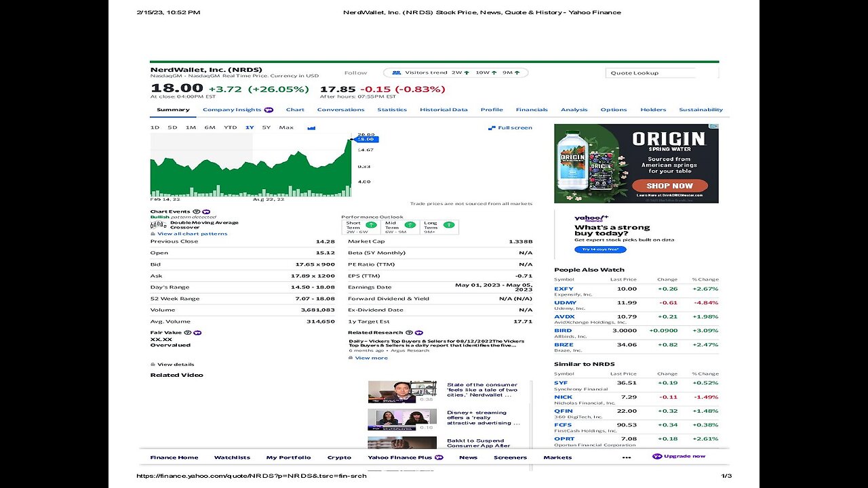The width and height of the screenshot is (868, 488).
Task: Click Shop Now in Origin ad
Action: 669,186
